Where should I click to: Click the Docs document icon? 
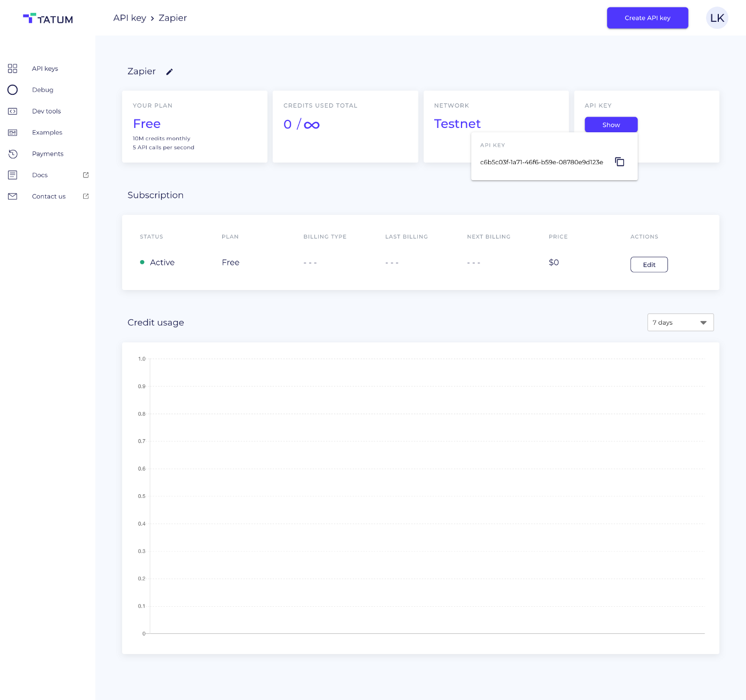[x=13, y=175]
